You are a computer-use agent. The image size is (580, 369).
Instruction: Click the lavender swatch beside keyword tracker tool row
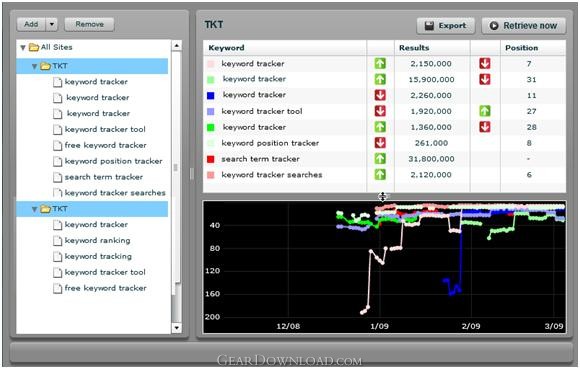(211, 112)
